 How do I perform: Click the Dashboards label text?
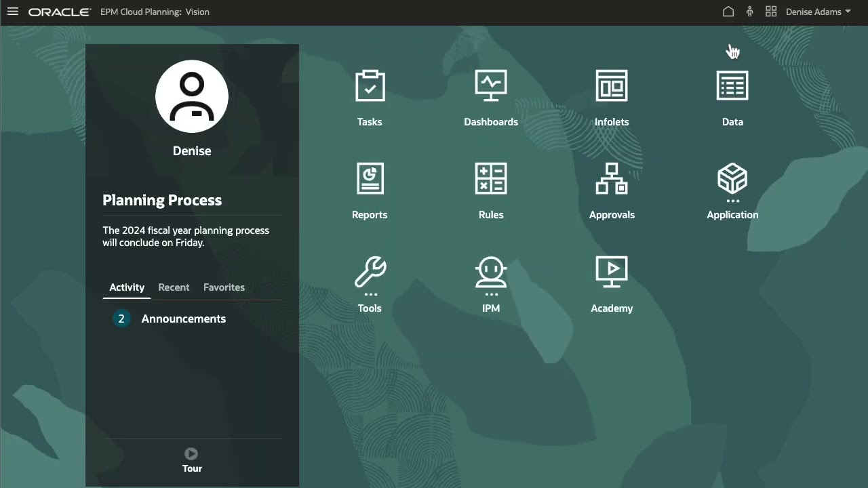pos(491,122)
